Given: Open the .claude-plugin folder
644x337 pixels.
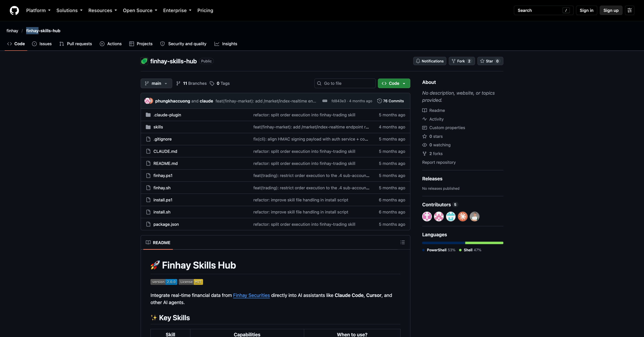Looking at the screenshot, I should click(x=167, y=115).
